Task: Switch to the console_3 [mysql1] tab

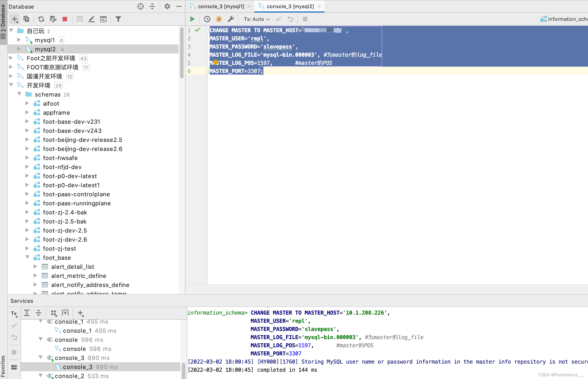Action: 221,6
